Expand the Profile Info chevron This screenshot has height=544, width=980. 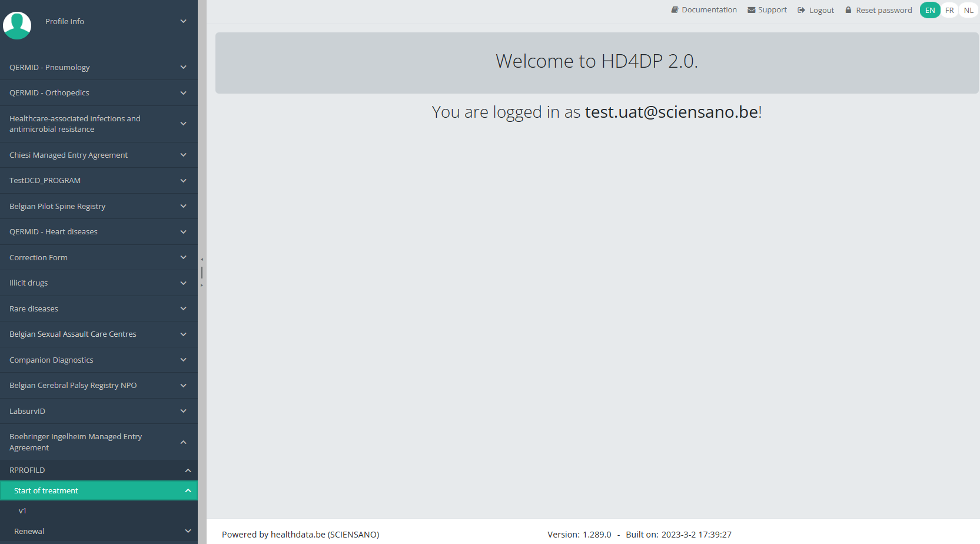[183, 21]
